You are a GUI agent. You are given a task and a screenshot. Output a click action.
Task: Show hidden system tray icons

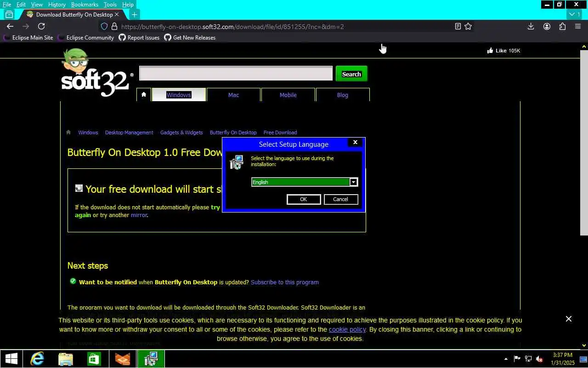click(x=506, y=359)
